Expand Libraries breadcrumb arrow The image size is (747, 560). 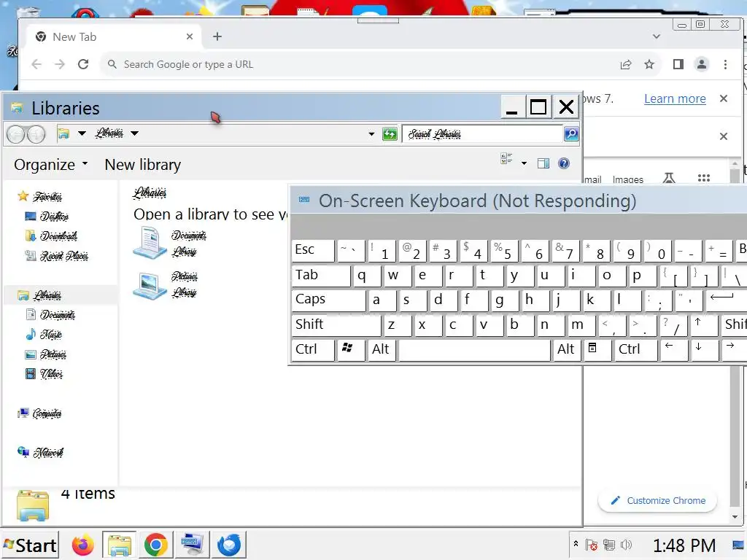[x=135, y=133]
